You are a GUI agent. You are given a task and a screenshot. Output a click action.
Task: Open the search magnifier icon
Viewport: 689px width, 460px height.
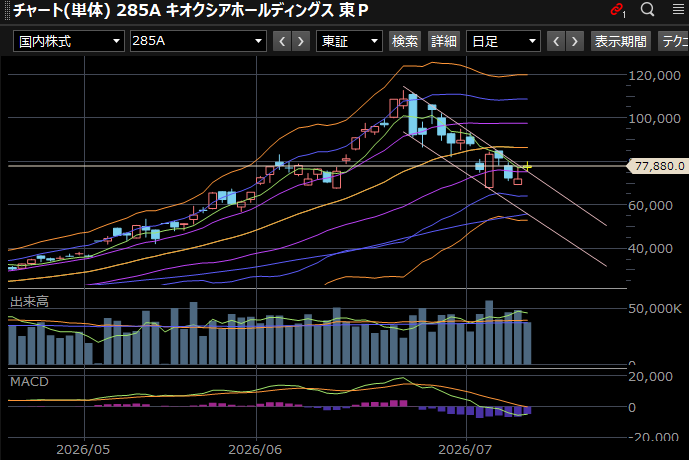(647, 9)
